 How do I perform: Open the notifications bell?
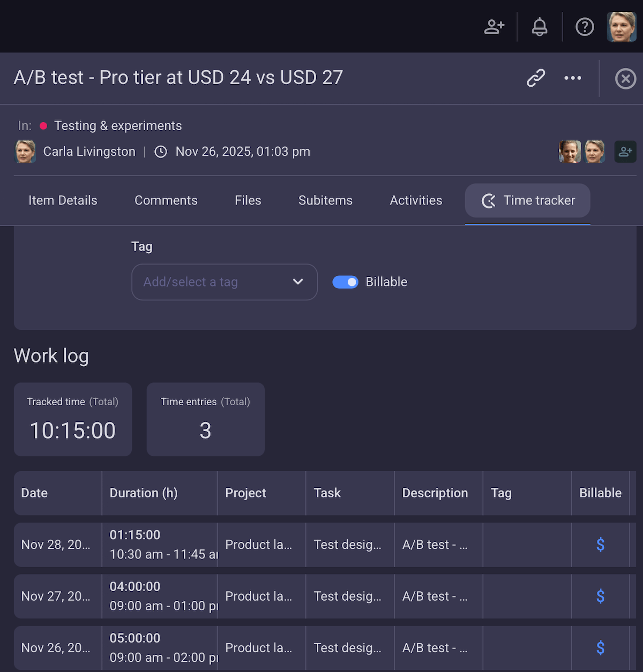(x=539, y=27)
